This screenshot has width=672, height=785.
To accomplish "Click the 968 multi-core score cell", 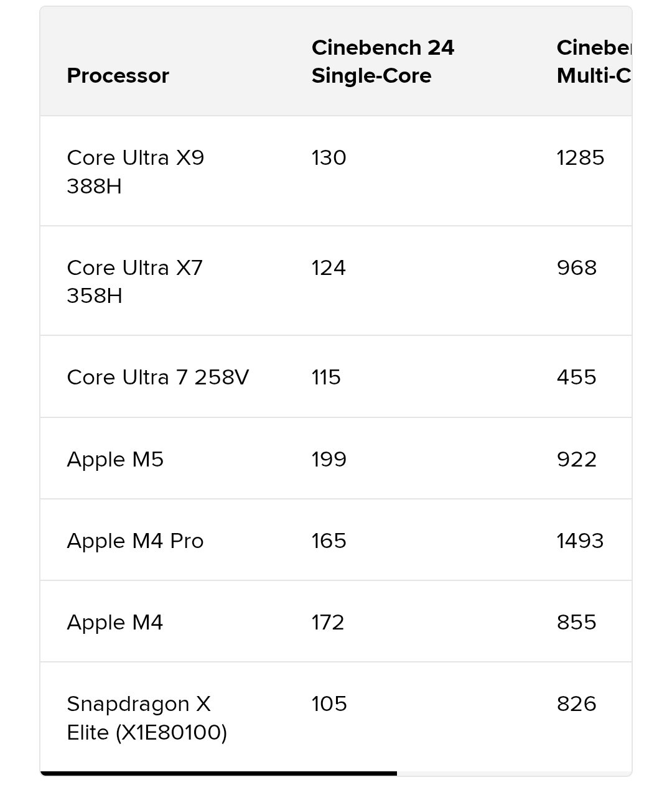I will (x=577, y=268).
